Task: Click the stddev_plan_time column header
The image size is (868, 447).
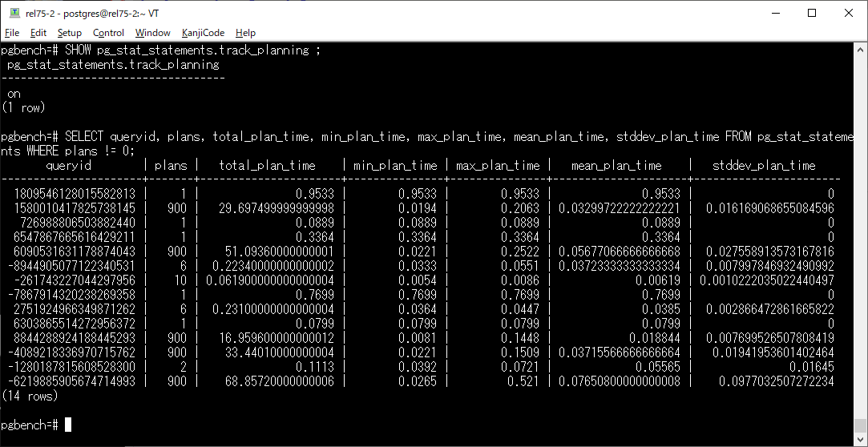Action: [x=764, y=166]
